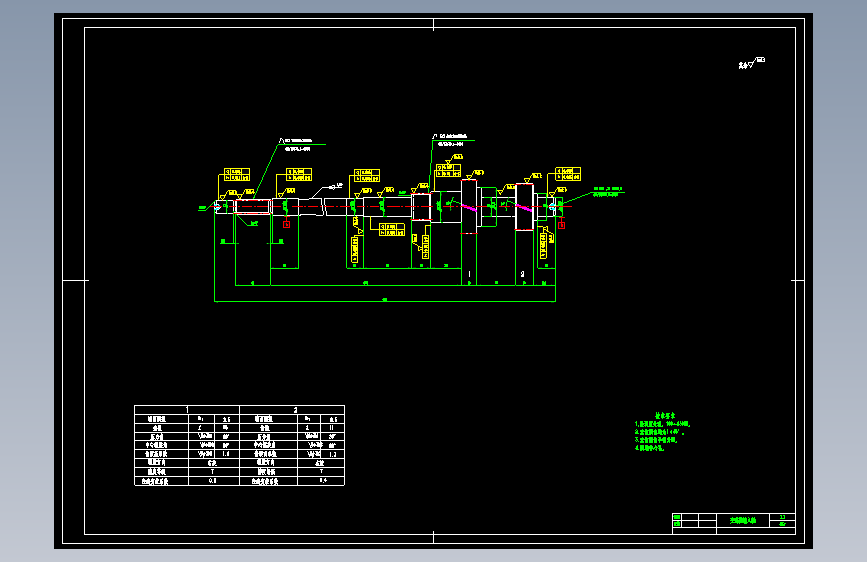This screenshot has height=562, width=867.
Task: Select the green center hole note at right end
Action: click(608, 192)
